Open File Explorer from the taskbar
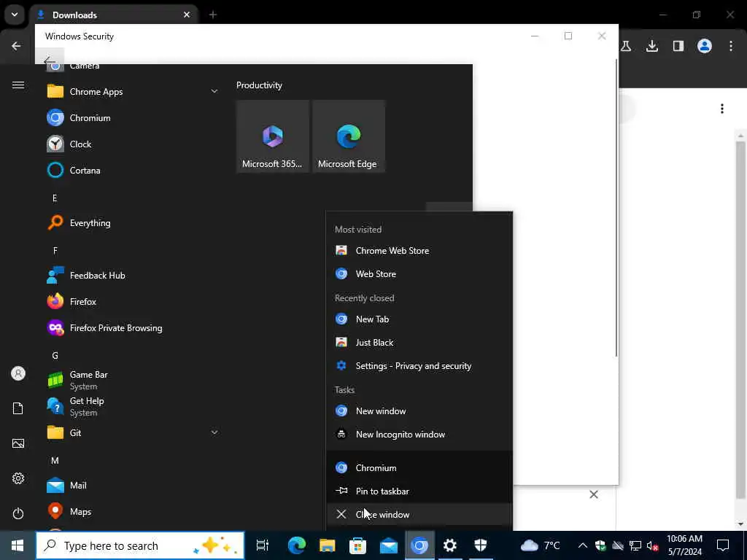 pyautogui.click(x=328, y=545)
